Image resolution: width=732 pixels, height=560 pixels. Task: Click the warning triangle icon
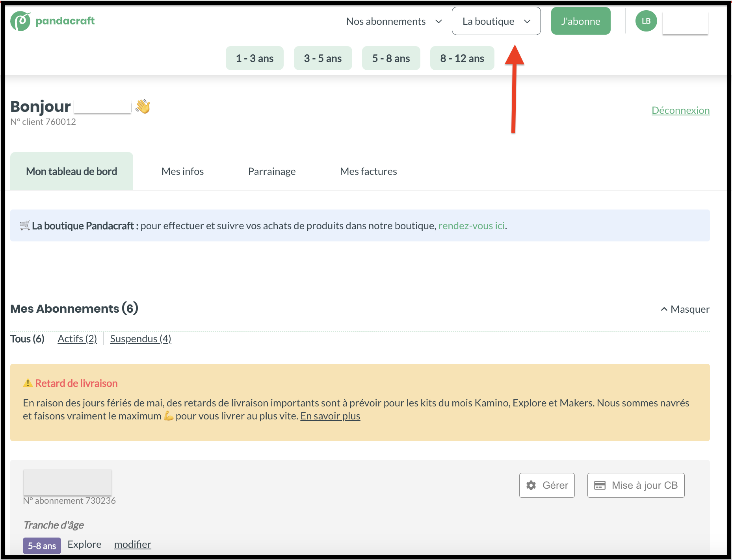pos(28,383)
